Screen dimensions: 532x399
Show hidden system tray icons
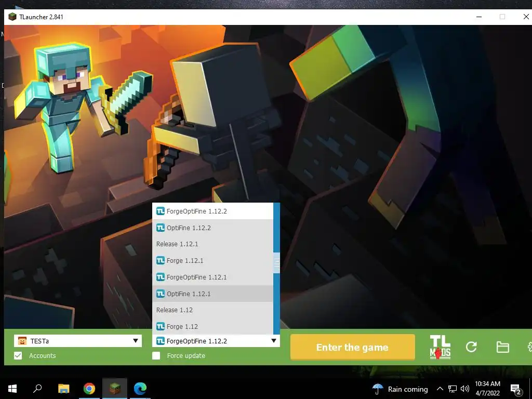pyautogui.click(x=440, y=389)
